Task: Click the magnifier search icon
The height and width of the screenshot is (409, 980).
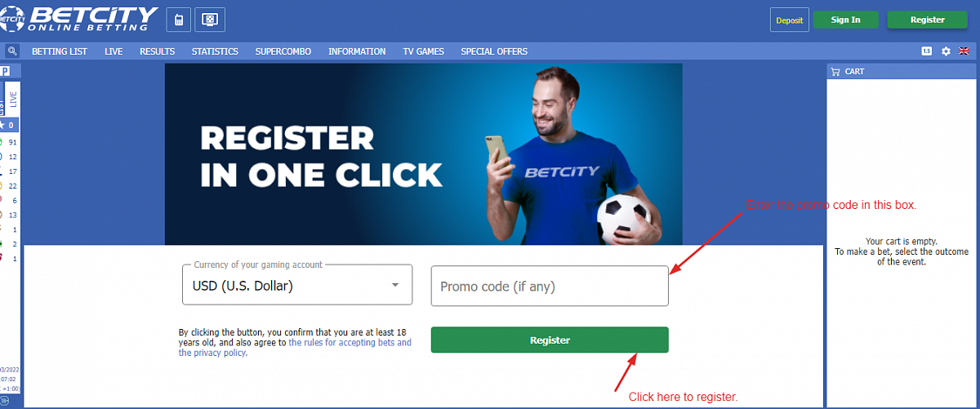Action: click(x=12, y=51)
